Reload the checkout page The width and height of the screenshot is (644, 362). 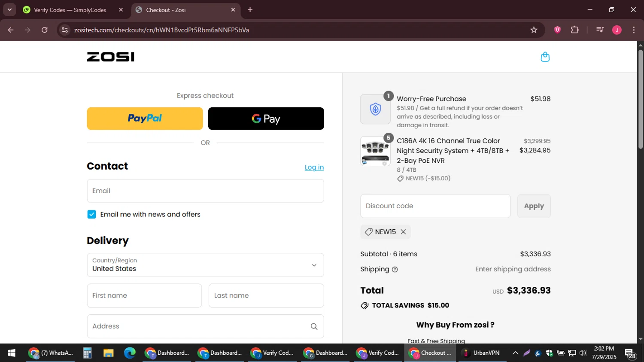tap(45, 30)
